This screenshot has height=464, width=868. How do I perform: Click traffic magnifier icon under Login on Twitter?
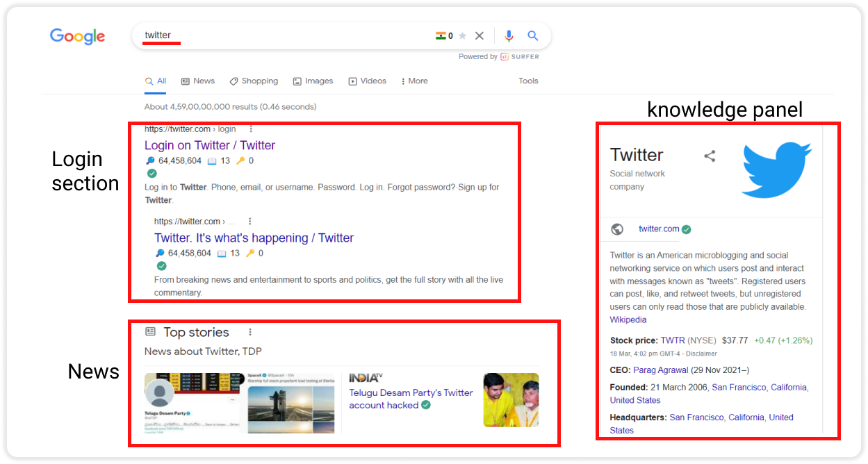tap(149, 161)
